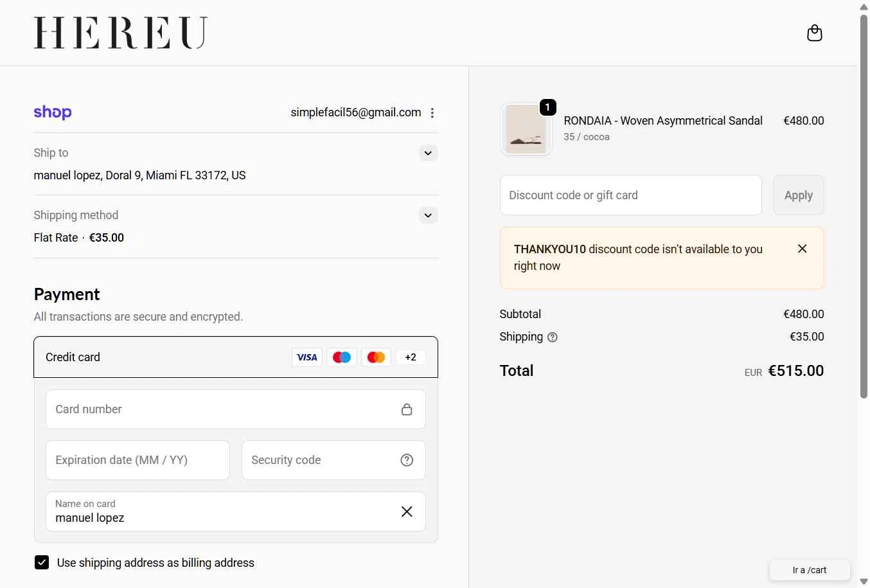870x588 pixels.
Task: Click the All transactions are secure text
Action: point(138,317)
